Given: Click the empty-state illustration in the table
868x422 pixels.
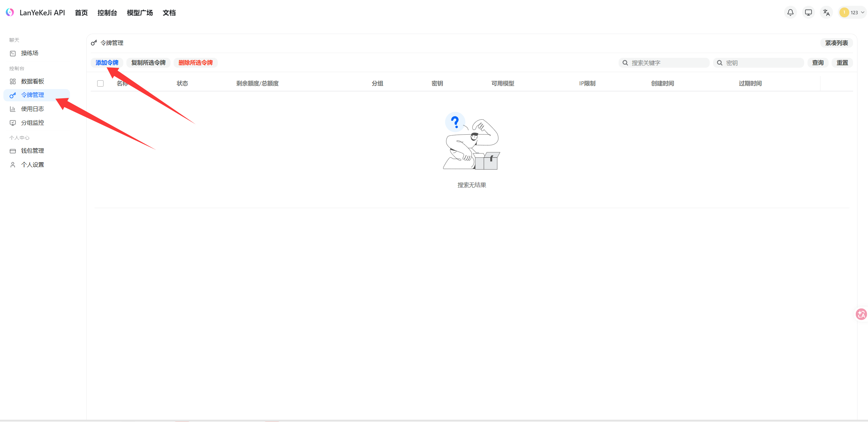Looking at the screenshot, I should (472, 141).
